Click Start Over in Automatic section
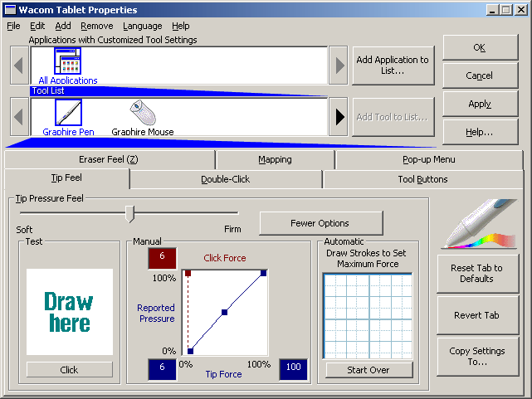The height and width of the screenshot is (399, 532). (x=368, y=370)
